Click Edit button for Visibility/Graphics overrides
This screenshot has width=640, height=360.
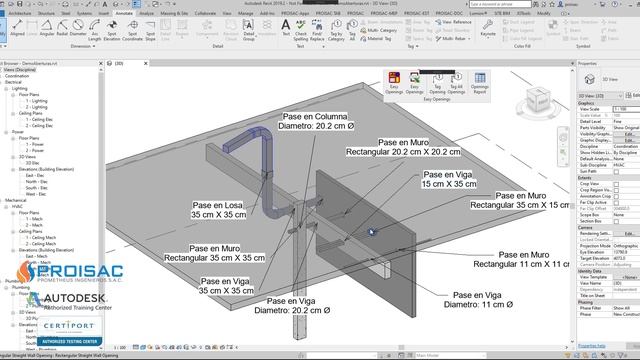point(629,134)
